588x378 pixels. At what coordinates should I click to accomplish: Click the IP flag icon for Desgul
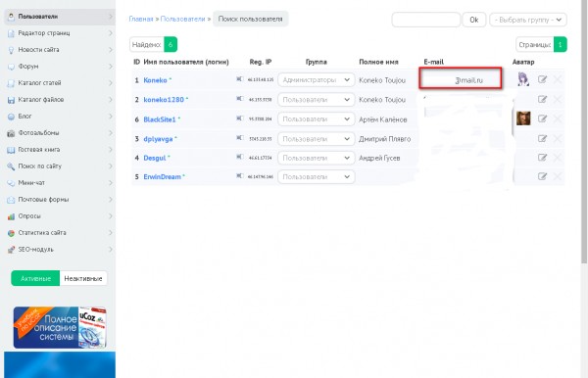[240, 157]
